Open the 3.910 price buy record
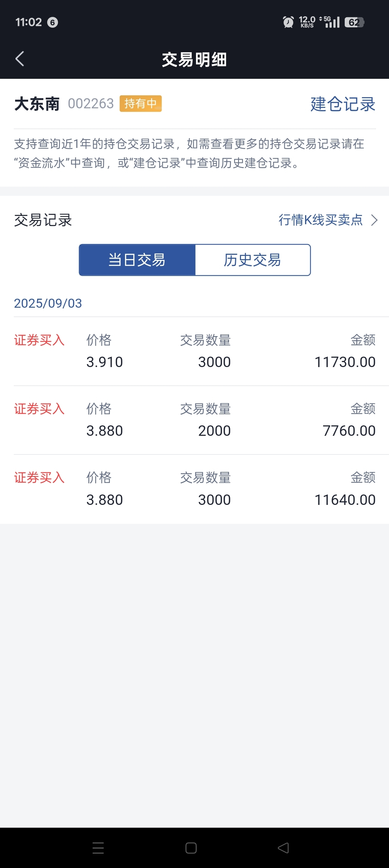Viewport: 389px width, 868px height. click(x=194, y=351)
